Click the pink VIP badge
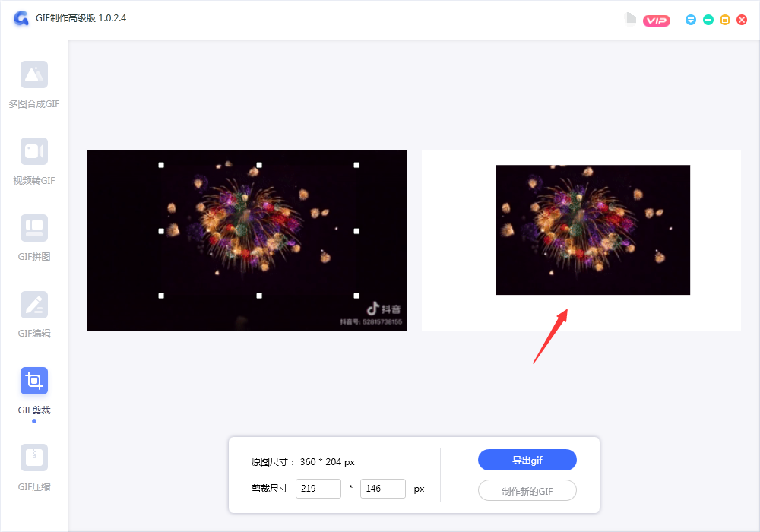 click(656, 21)
